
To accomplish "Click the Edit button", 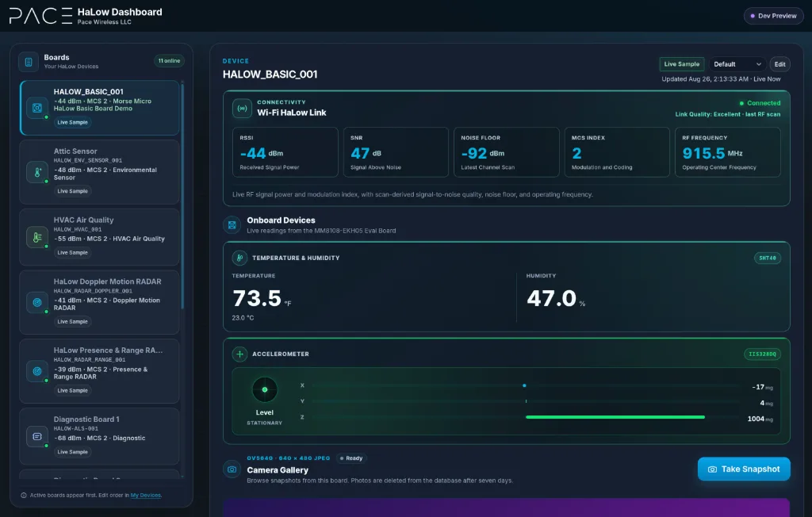I will pyautogui.click(x=780, y=64).
